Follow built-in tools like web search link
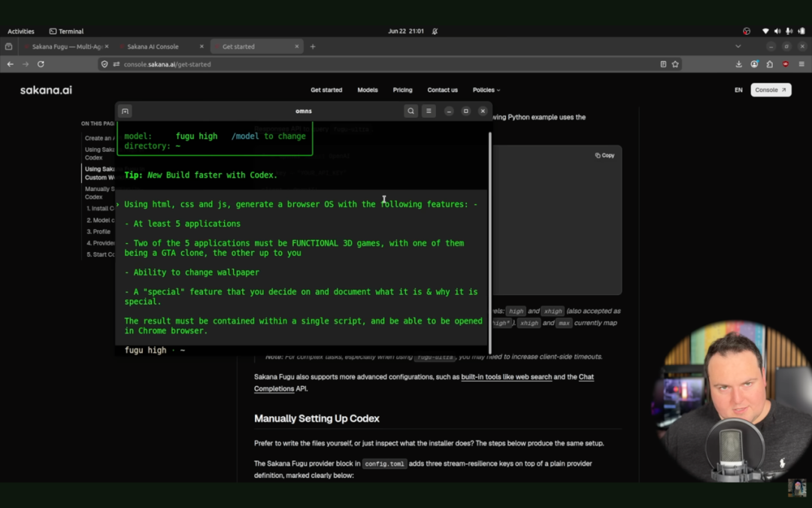 coord(507,377)
